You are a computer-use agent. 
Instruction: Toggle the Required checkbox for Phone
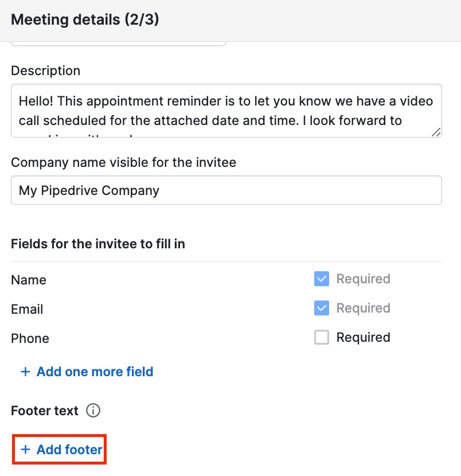[x=322, y=337]
